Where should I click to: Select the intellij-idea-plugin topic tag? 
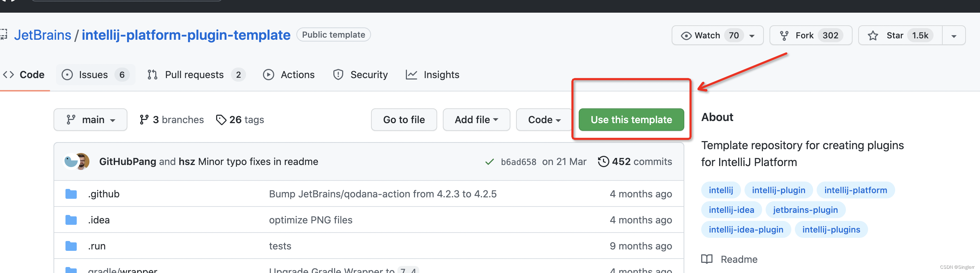(x=746, y=230)
